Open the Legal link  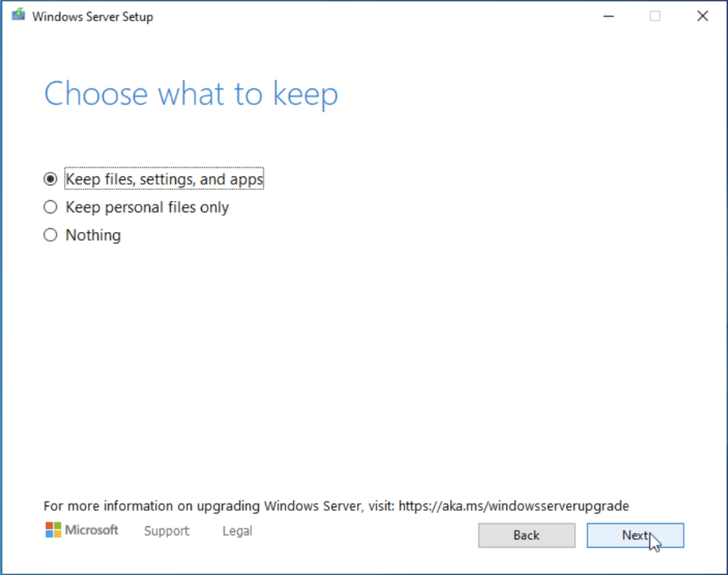pyautogui.click(x=237, y=531)
